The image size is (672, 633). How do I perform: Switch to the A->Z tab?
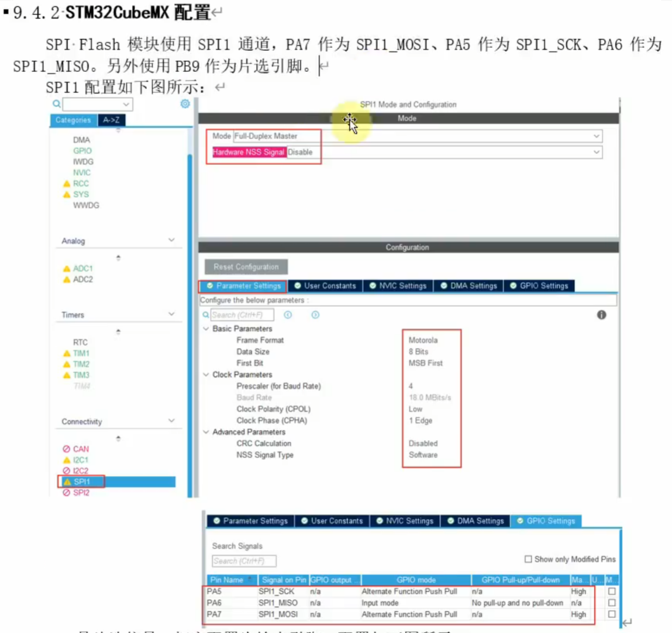coord(112,120)
